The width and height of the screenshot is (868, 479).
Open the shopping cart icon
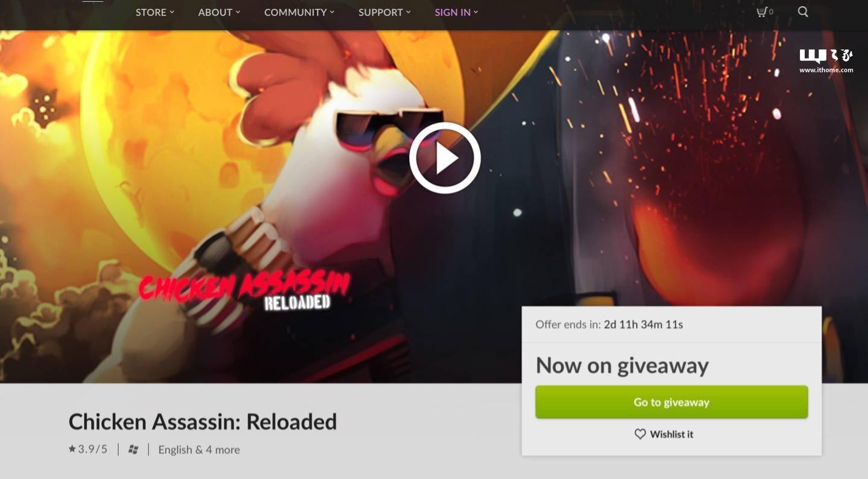click(x=761, y=11)
